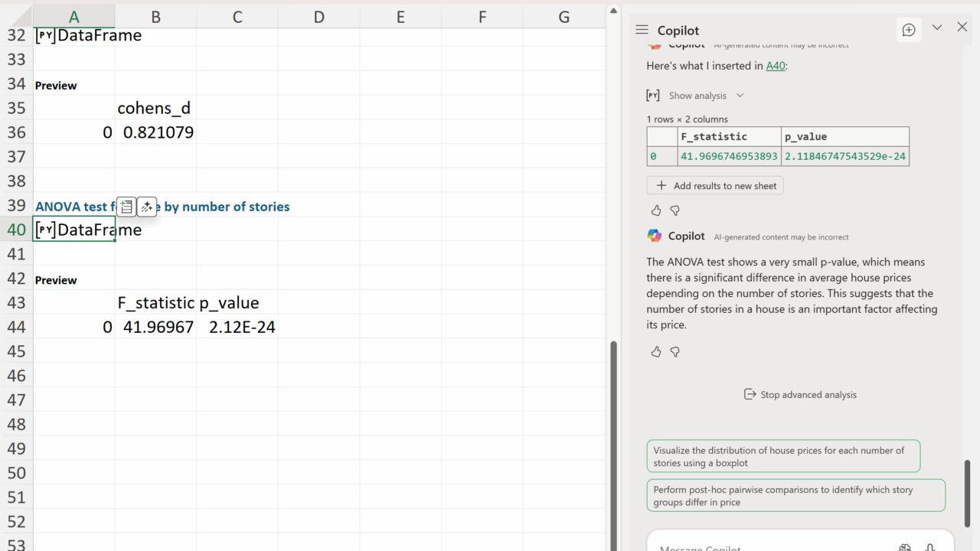
Task: Click the floating insert-row icon near row 39
Action: click(126, 207)
